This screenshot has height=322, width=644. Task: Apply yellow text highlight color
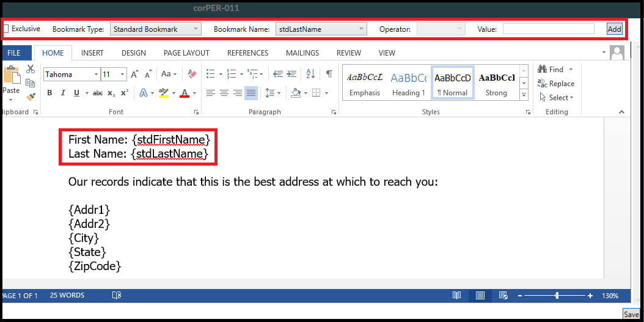pos(164,93)
